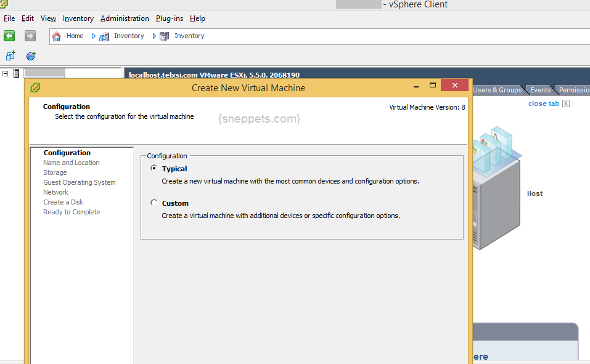The width and height of the screenshot is (590, 364).
Task: Open the File menu
Action: 9,18
